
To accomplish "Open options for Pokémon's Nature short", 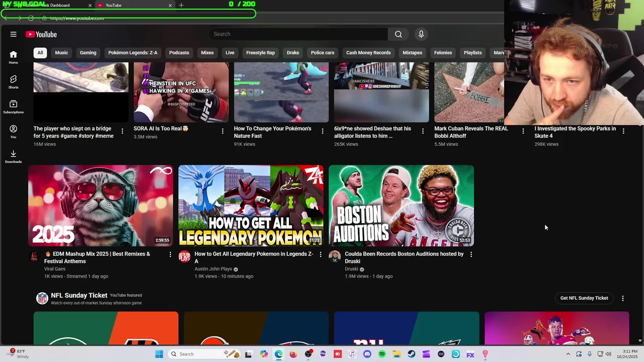I will 323,131.
